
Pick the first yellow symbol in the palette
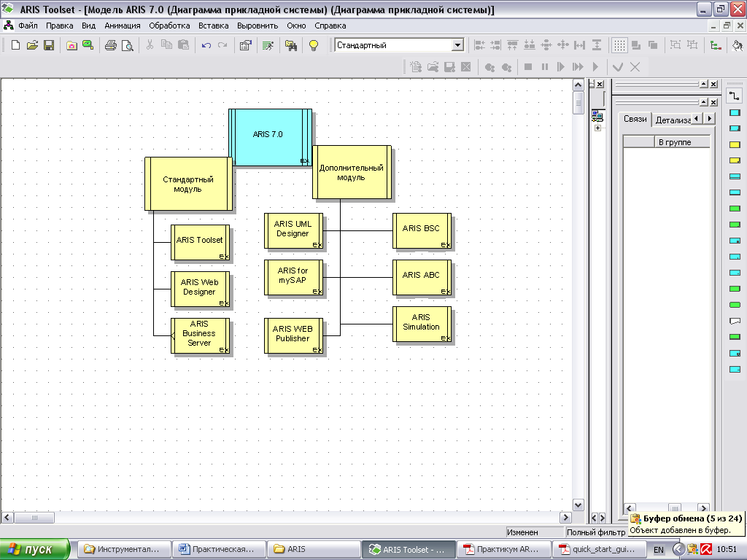click(735, 145)
